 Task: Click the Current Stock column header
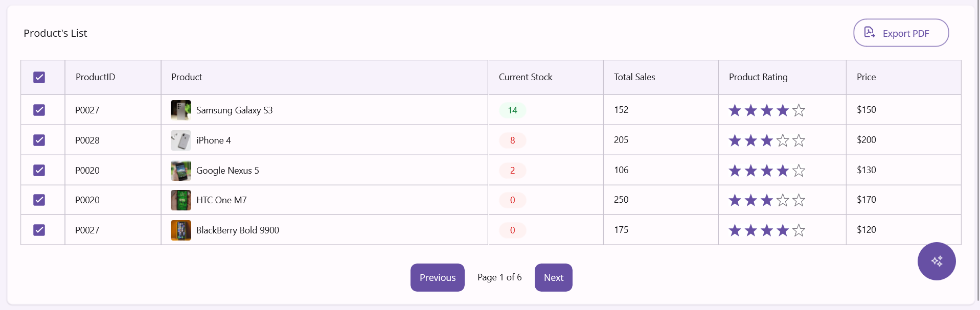525,77
